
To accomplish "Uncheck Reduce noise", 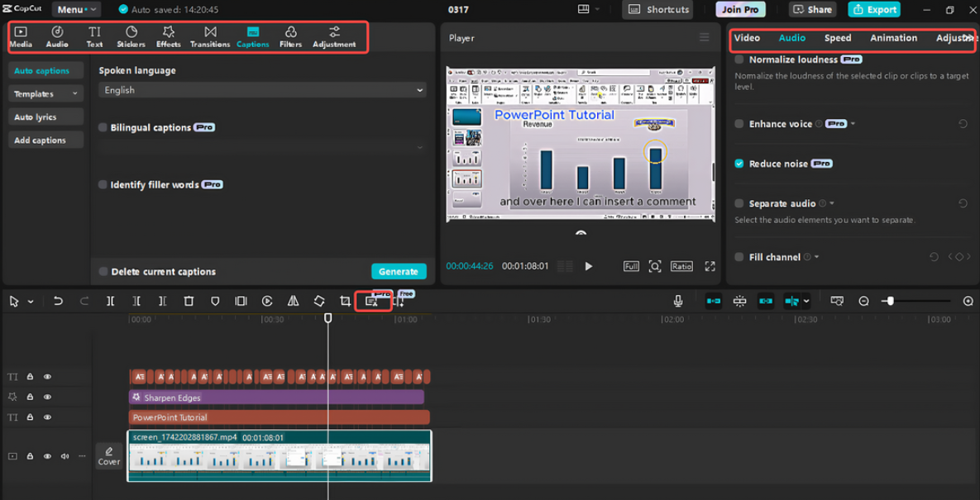I will [x=739, y=164].
